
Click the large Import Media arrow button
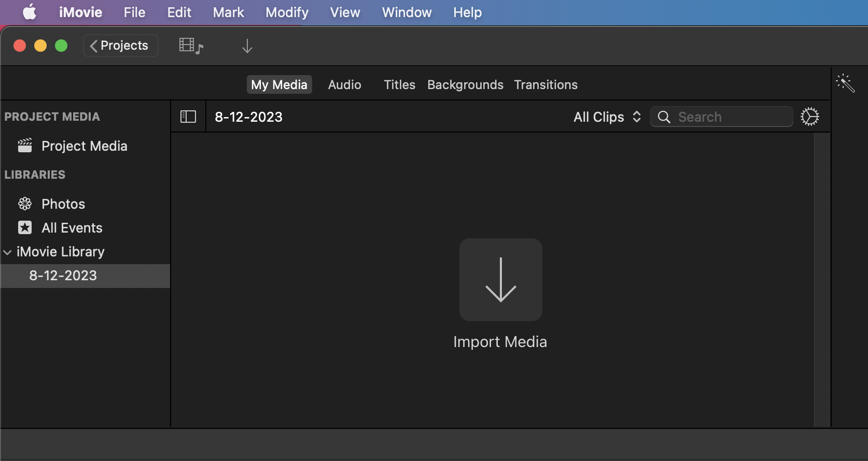(500, 280)
